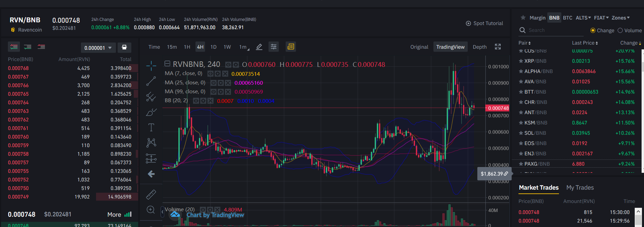Collapse the volume pane with side arrow
This screenshot has width=644, height=227.
[163, 212]
